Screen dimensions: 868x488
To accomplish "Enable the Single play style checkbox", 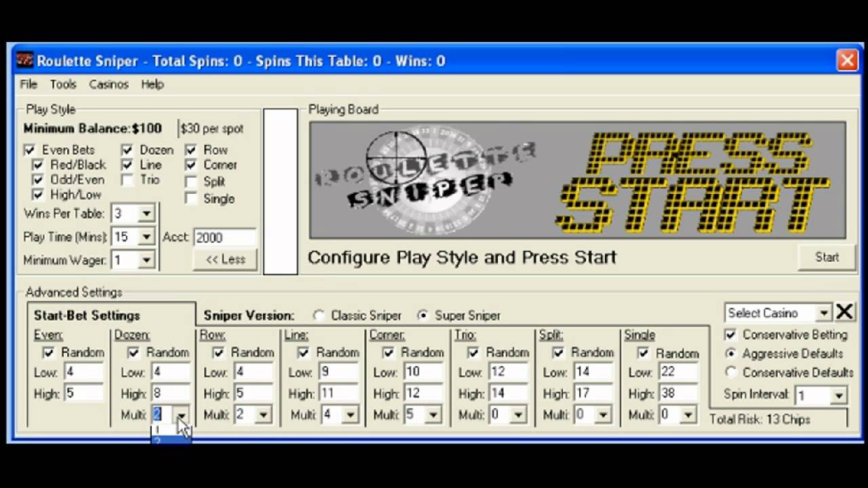I will pyautogui.click(x=191, y=199).
